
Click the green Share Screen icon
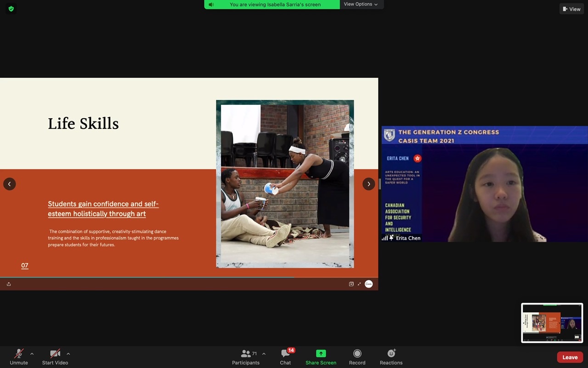321,353
